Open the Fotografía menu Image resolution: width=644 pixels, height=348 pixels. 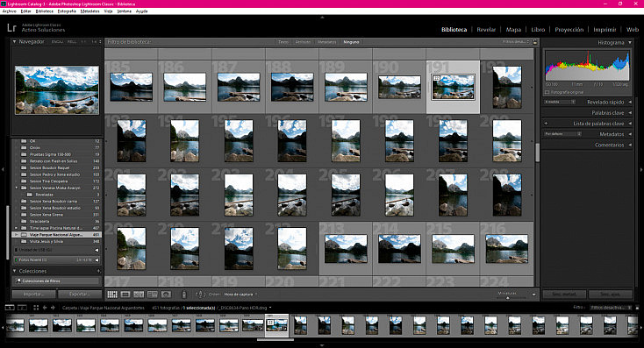click(x=67, y=11)
